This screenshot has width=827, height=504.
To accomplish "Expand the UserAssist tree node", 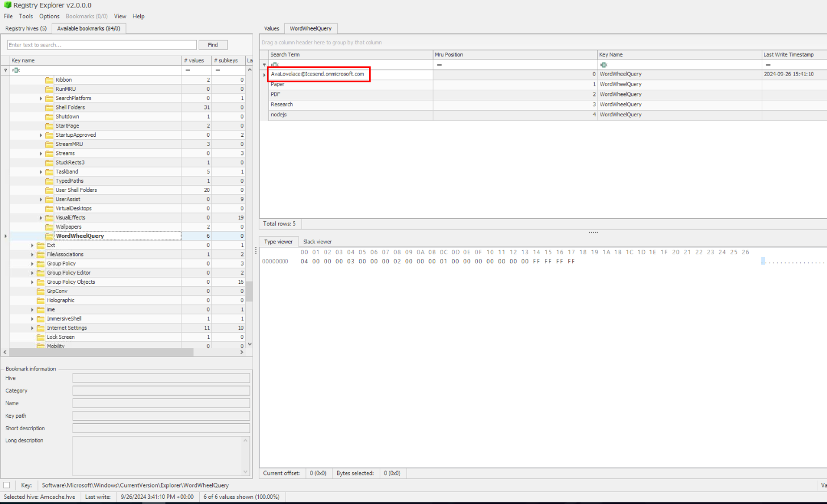I will [x=41, y=199].
